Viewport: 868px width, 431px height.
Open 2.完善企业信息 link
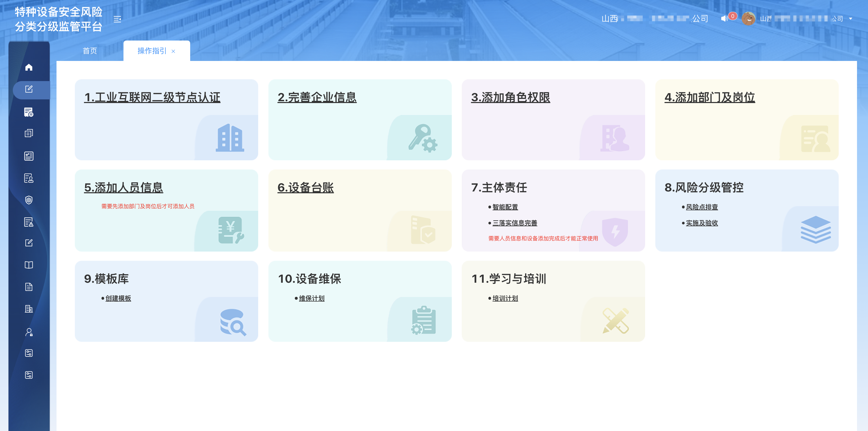pyautogui.click(x=317, y=97)
